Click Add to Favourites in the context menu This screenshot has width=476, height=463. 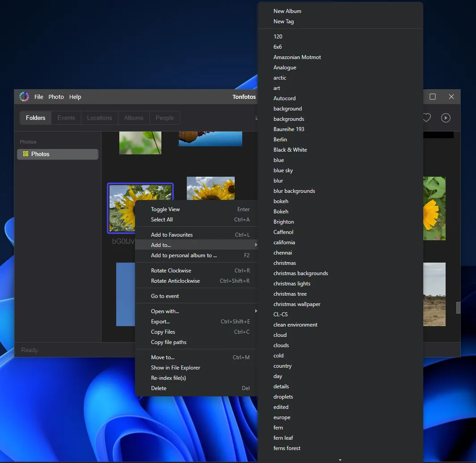(x=172, y=234)
